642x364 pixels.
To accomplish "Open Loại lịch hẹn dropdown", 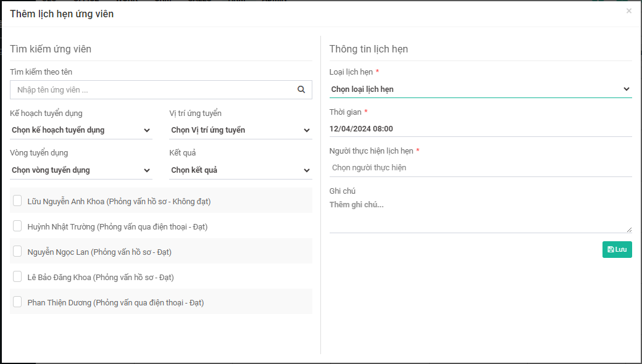I will (x=480, y=89).
